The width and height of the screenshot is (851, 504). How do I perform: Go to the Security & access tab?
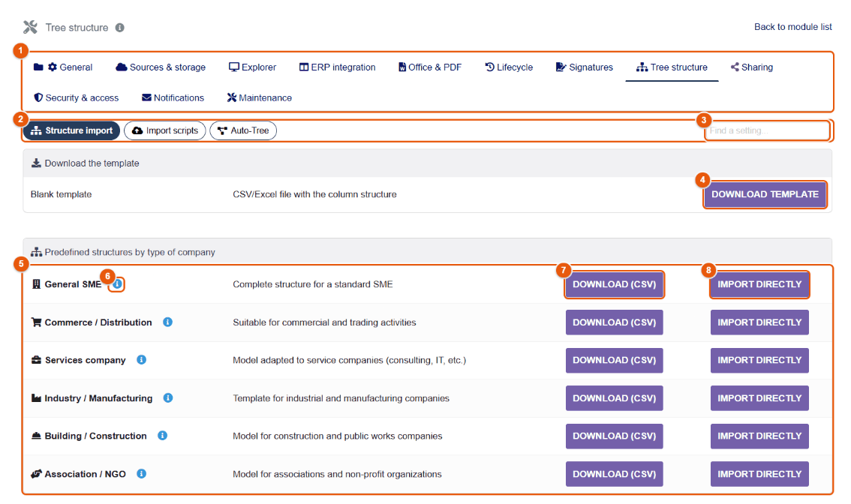(76, 97)
